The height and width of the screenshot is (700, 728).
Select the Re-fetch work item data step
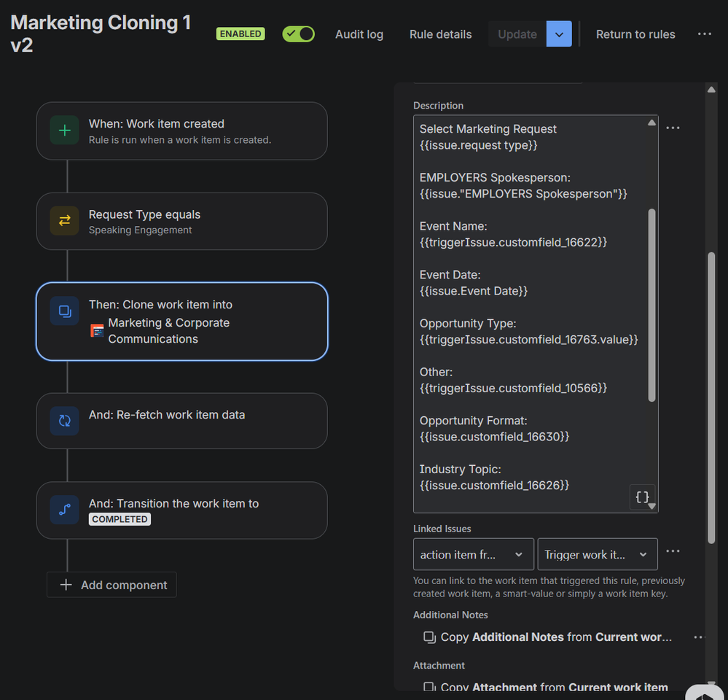click(x=182, y=421)
